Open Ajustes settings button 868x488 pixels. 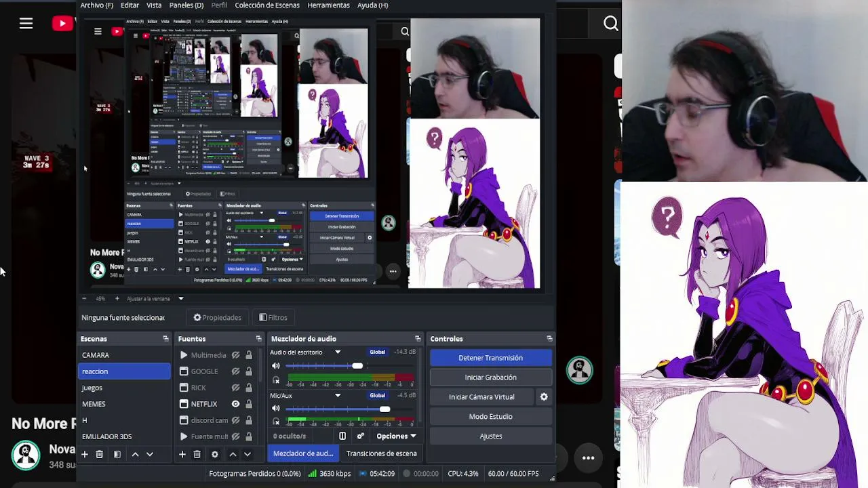pyautogui.click(x=490, y=436)
